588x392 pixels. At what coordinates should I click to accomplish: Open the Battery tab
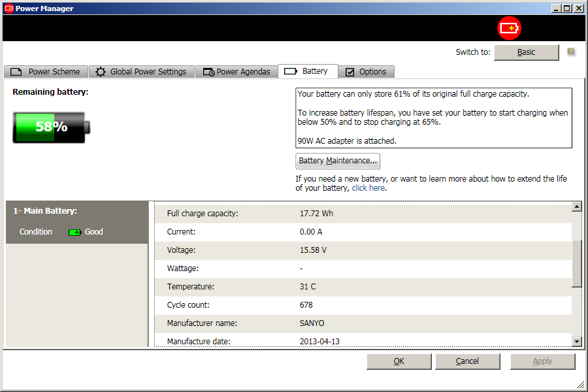point(307,71)
